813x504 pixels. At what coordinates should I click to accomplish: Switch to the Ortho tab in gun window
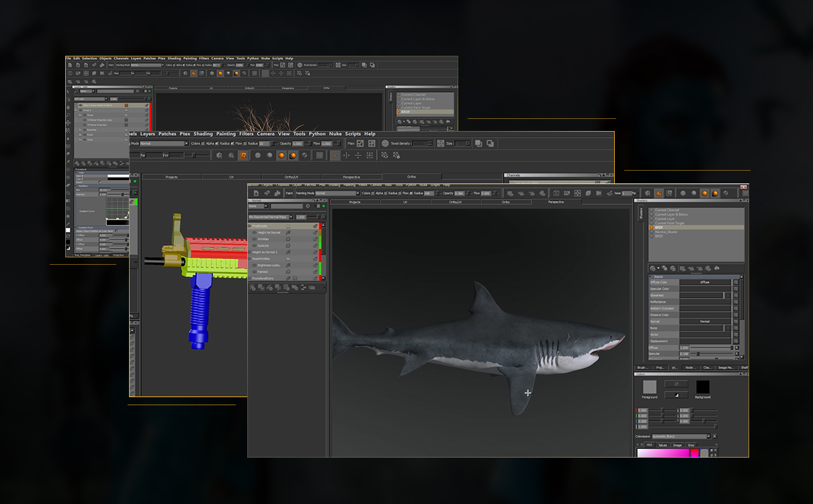[411, 177]
